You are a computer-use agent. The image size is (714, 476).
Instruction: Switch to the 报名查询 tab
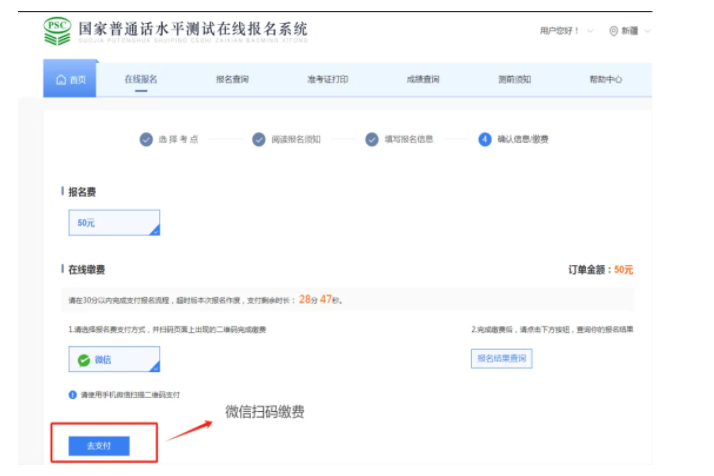tap(232, 79)
